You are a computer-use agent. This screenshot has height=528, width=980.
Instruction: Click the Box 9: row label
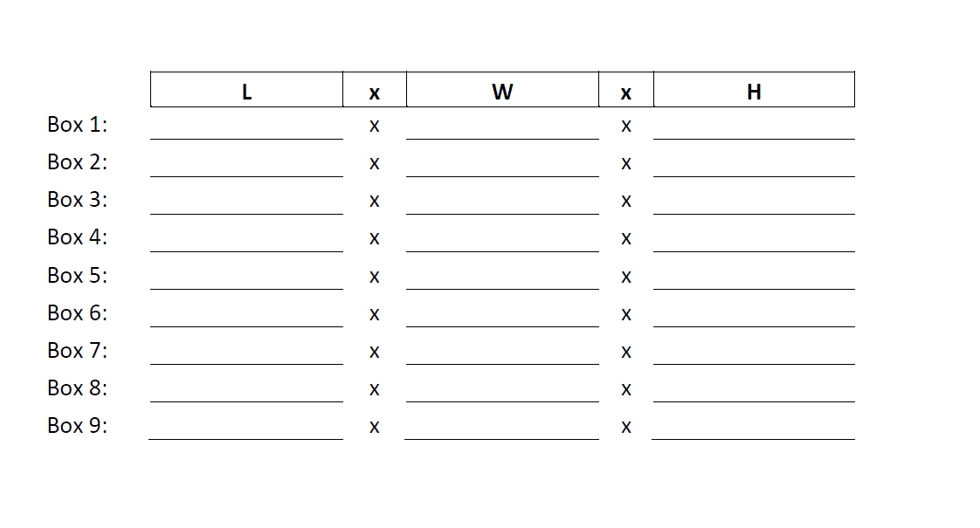78,425
